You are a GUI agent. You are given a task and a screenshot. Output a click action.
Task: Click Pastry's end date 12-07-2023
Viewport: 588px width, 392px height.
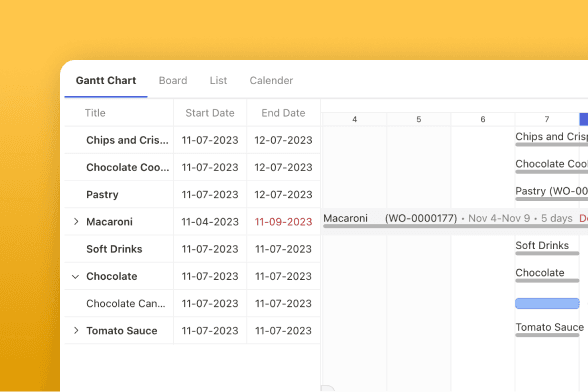pyautogui.click(x=284, y=195)
